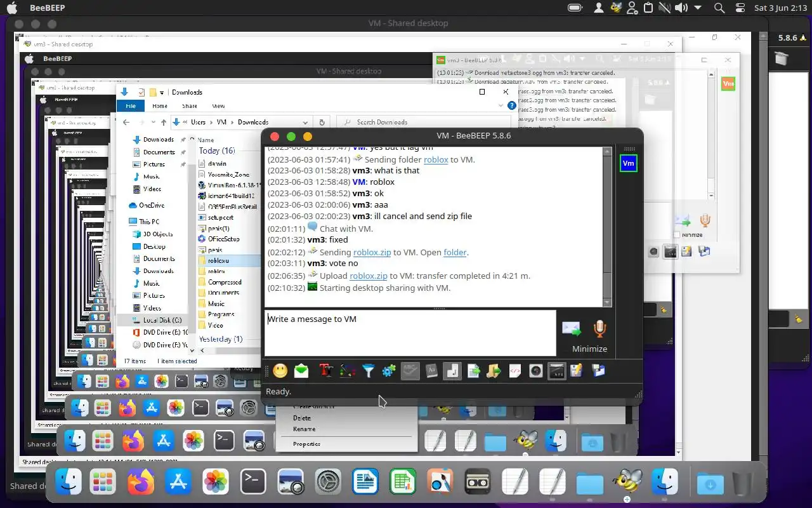Image resolution: width=812 pixels, height=508 pixels.
Task: Toggle the musical note beep button
Action: click(x=452, y=371)
